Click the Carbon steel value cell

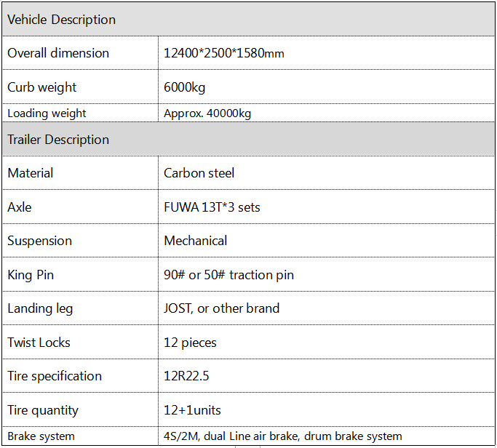point(326,173)
